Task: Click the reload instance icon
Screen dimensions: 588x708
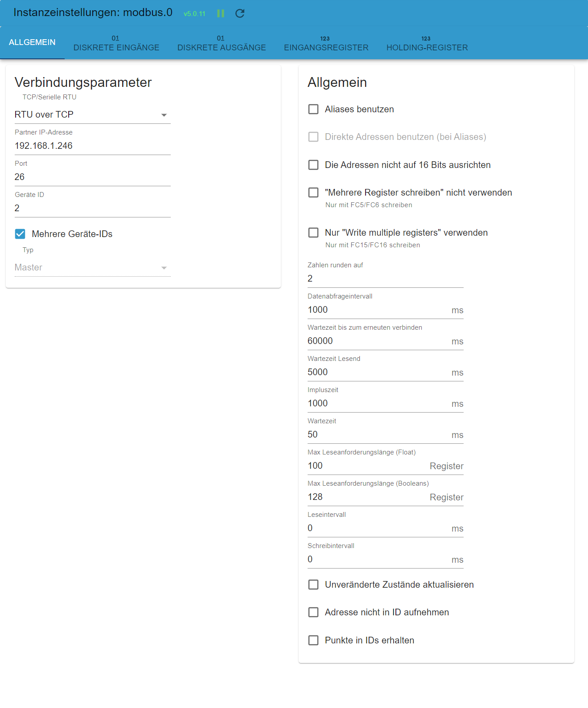Action: (240, 13)
